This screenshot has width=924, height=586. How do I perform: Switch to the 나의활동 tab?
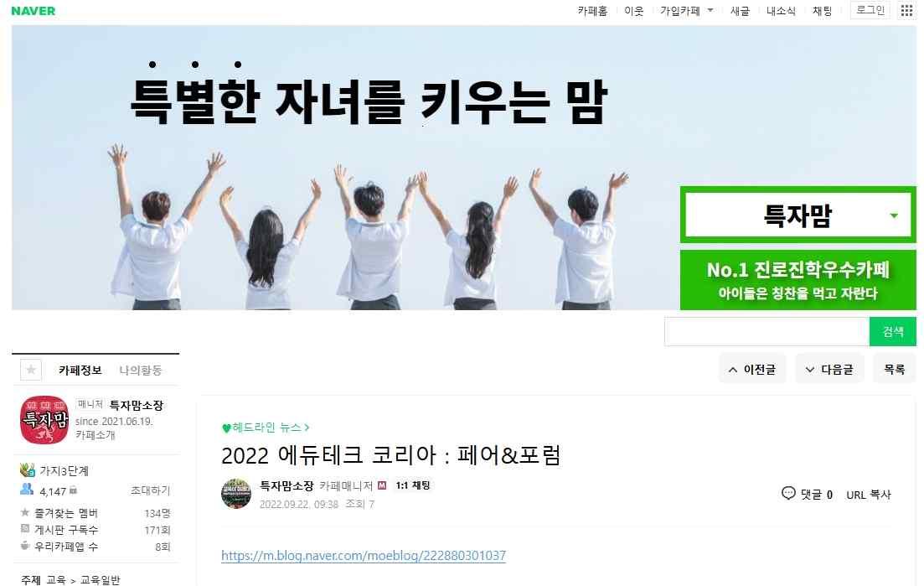tap(140, 371)
